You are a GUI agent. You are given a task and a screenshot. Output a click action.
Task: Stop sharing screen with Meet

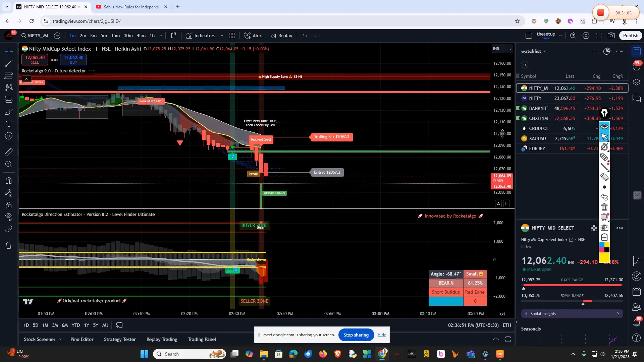tap(356, 335)
